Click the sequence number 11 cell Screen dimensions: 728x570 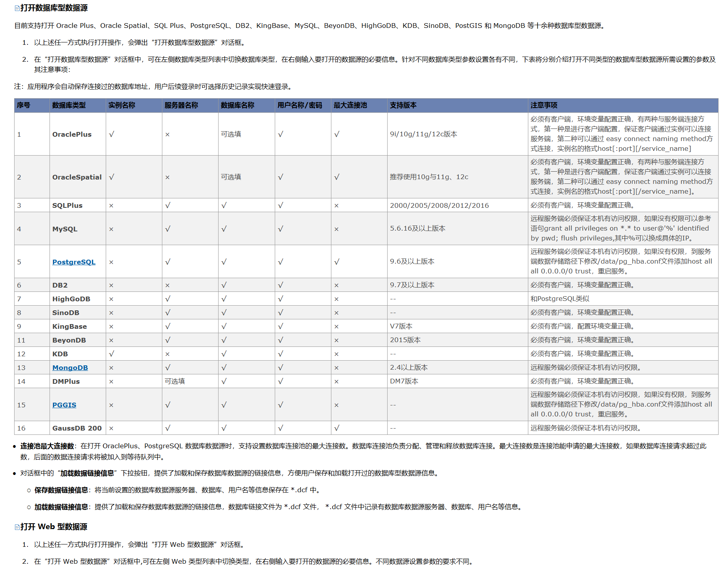[32, 340]
